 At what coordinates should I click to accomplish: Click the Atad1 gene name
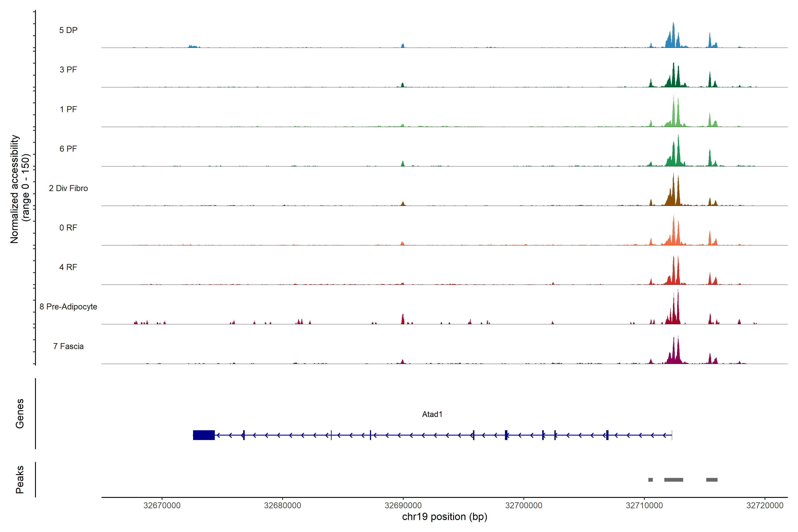click(432, 414)
